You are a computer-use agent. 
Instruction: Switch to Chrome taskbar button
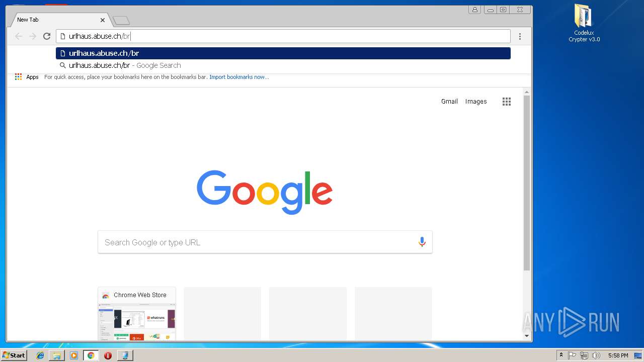click(91, 355)
